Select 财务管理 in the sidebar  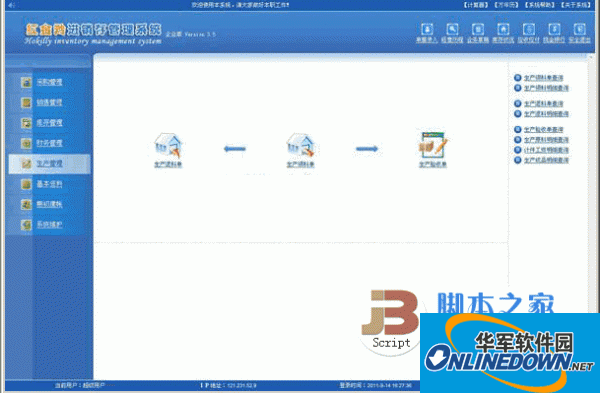click(49, 143)
